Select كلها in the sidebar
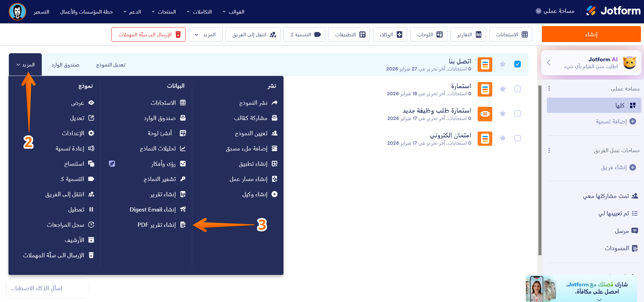The height and width of the screenshot is (302, 644). [x=594, y=105]
